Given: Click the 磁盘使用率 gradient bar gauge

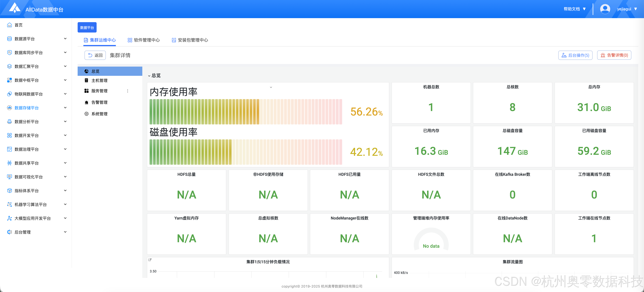Looking at the screenshot, I should pyautogui.click(x=246, y=152).
